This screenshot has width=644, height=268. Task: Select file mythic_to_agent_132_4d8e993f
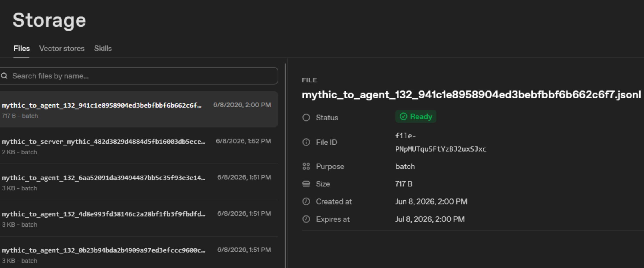tap(139, 218)
